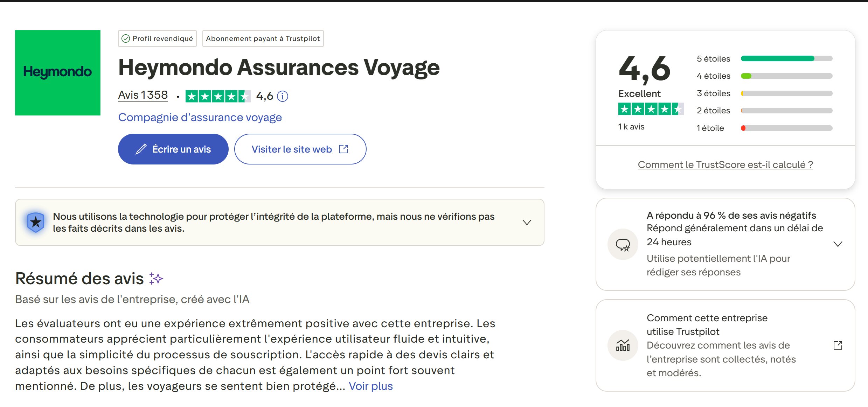Click the blue shield star icon
This screenshot has height=407, width=868.
point(36,222)
